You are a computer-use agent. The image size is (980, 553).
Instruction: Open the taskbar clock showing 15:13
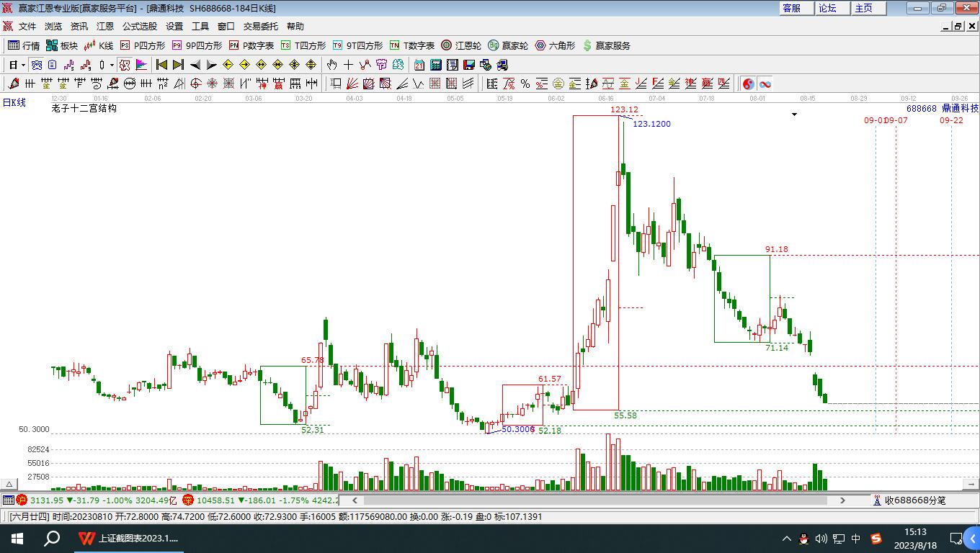tap(917, 539)
